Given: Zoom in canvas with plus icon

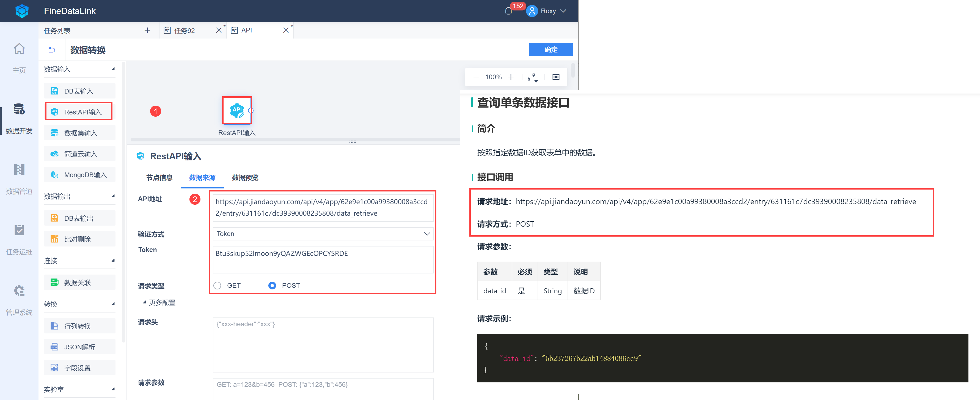Looking at the screenshot, I should click(x=511, y=77).
